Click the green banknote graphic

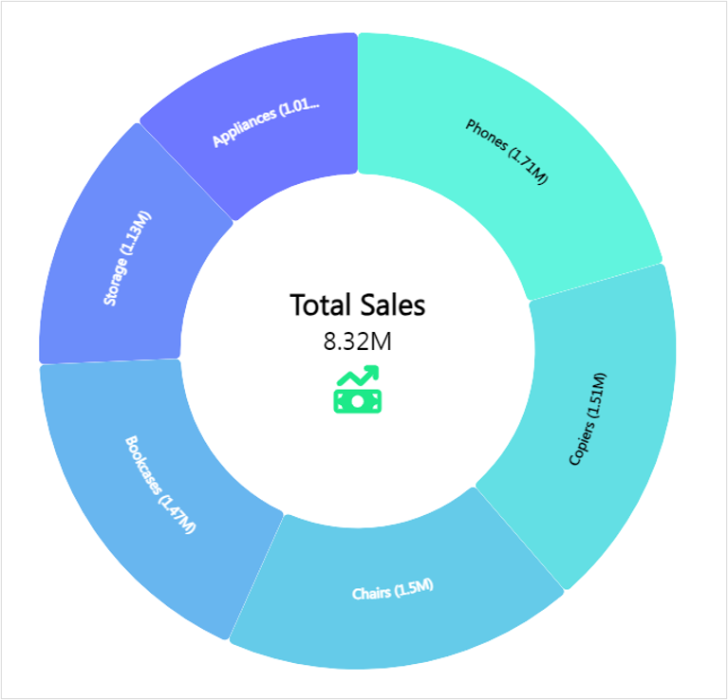point(357,401)
